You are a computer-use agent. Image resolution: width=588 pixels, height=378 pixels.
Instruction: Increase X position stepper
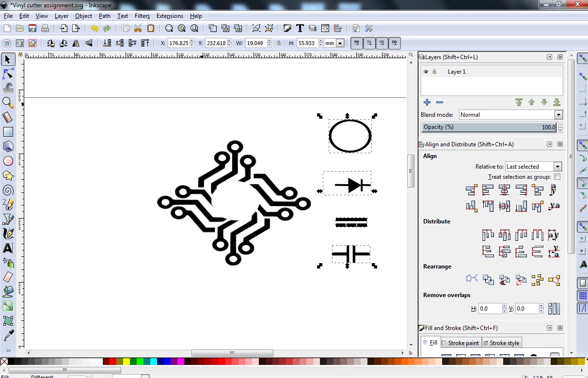click(x=192, y=41)
